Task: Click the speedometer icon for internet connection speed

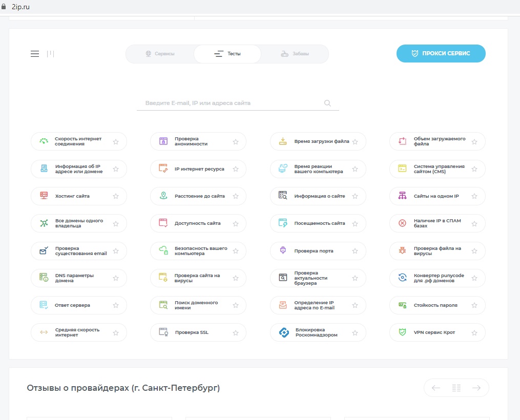Action: 44,141
